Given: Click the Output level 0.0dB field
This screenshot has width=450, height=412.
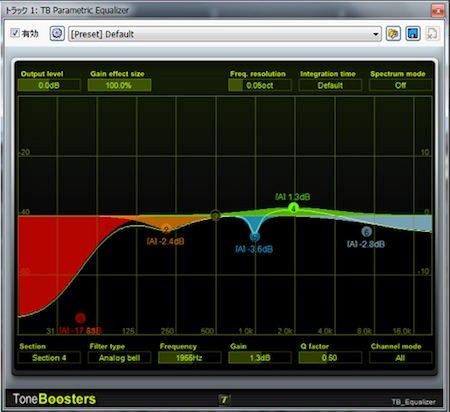Looking at the screenshot, I should 49,85.
